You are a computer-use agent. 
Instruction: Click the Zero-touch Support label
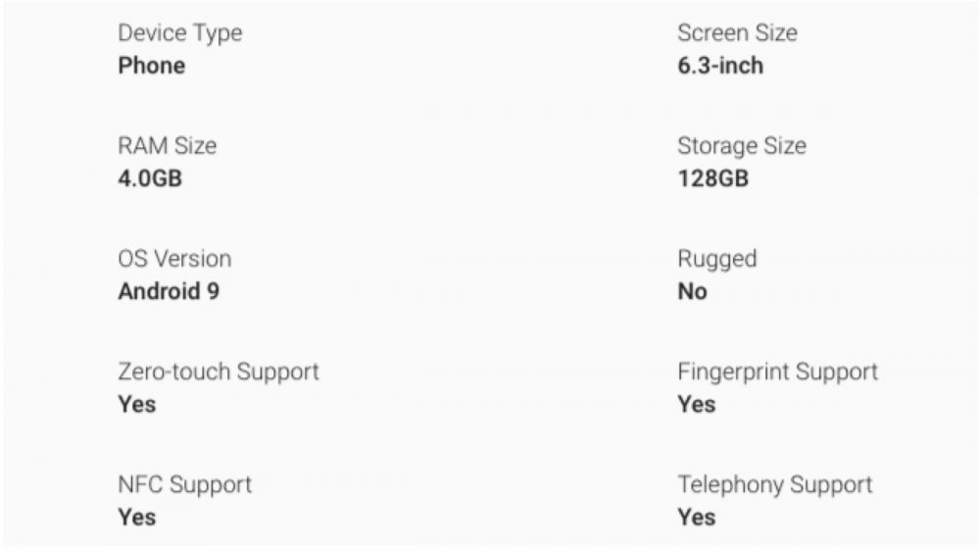click(x=218, y=373)
